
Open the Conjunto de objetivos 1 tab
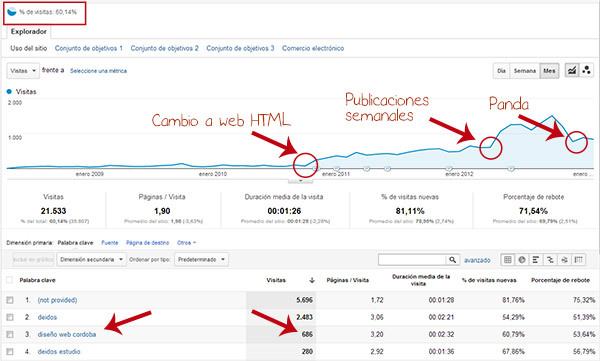click(89, 48)
